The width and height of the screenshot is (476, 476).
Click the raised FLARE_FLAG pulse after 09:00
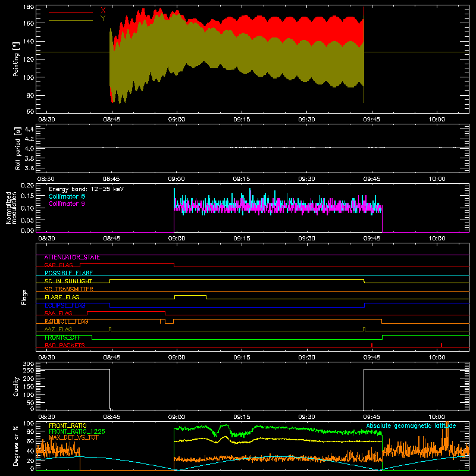click(190, 297)
